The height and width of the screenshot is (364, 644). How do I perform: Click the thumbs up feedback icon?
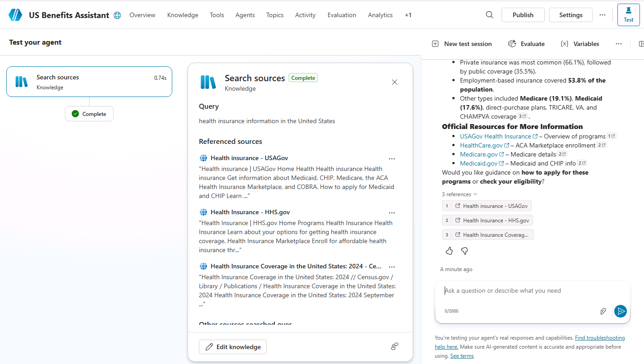click(x=449, y=251)
